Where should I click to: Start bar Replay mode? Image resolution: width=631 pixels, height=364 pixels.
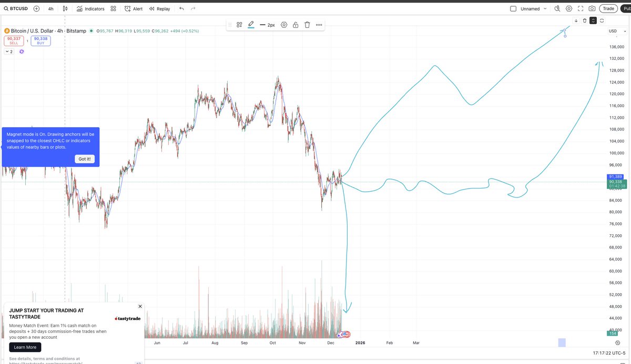point(159,8)
